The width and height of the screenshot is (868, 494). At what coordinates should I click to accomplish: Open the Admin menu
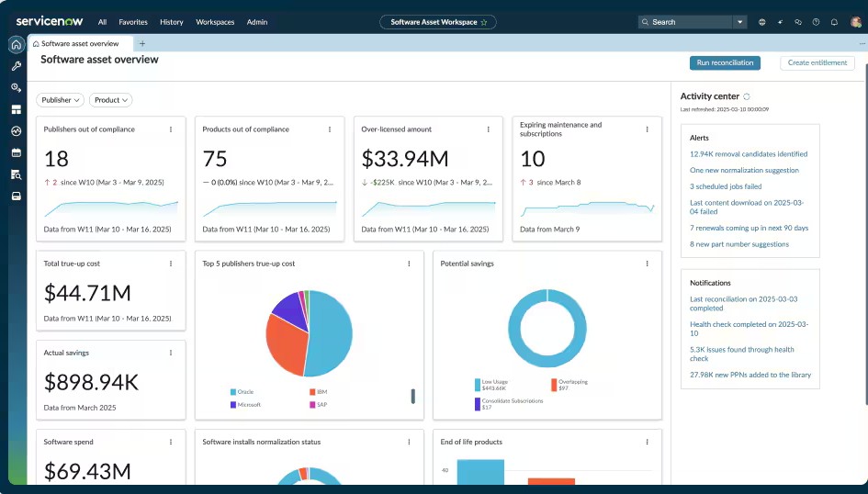[257, 22]
